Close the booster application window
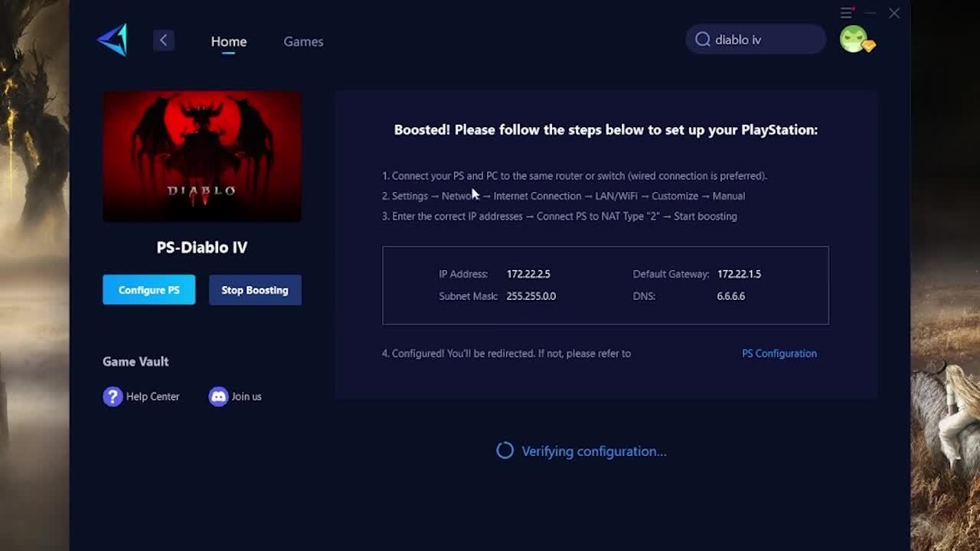The width and height of the screenshot is (980, 551). [x=894, y=13]
